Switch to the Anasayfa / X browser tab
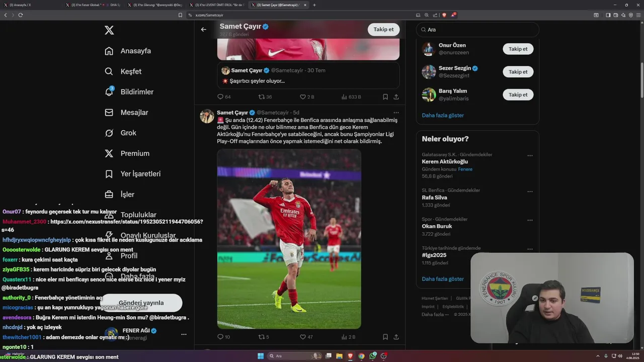Viewport: 644px width, 362px height. pyautogui.click(x=31, y=5)
